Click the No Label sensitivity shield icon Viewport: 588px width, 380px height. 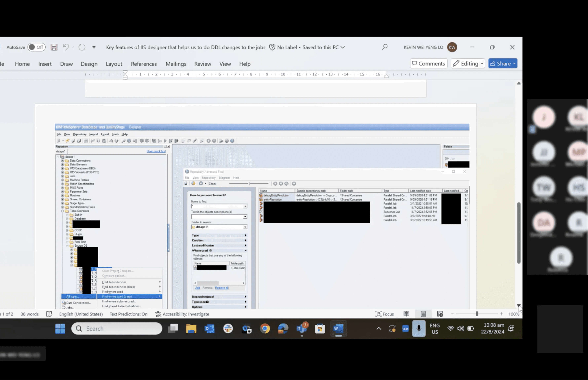pos(272,47)
